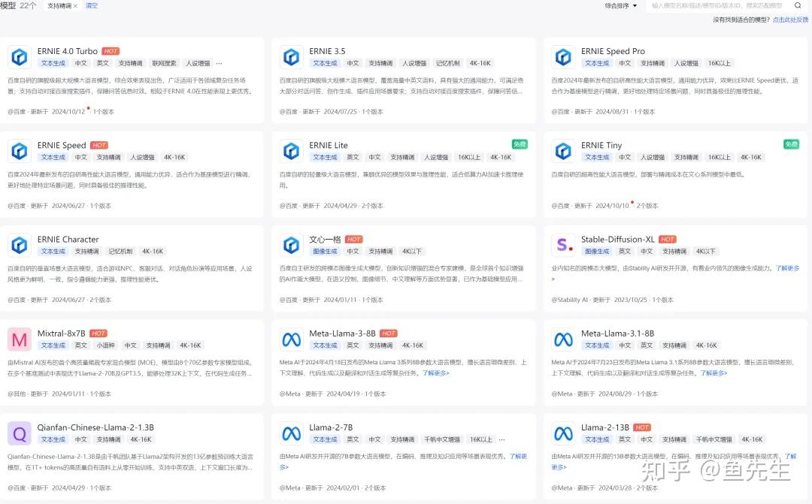812x504 pixels.
Task: Open the ERNIE Tiny title
Action: [x=601, y=146]
